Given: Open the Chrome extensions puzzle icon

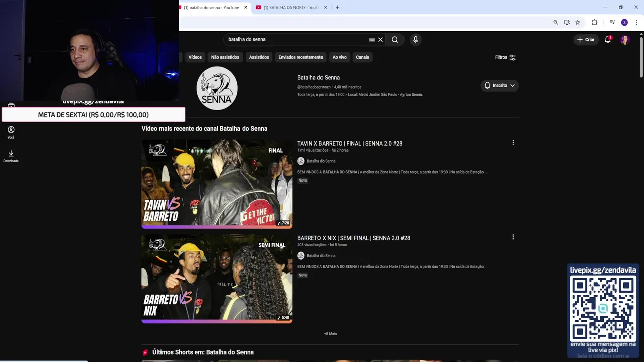Looking at the screenshot, I should tap(594, 22).
